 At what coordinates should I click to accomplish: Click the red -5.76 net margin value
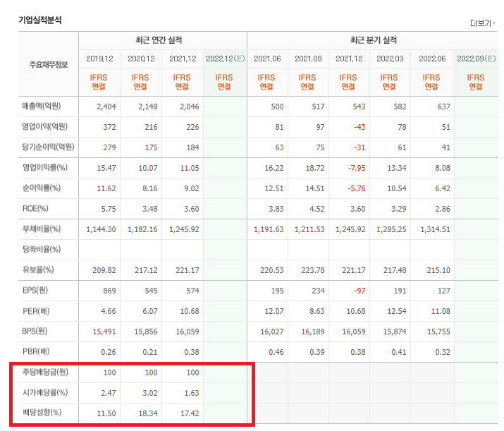coord(357,188)
